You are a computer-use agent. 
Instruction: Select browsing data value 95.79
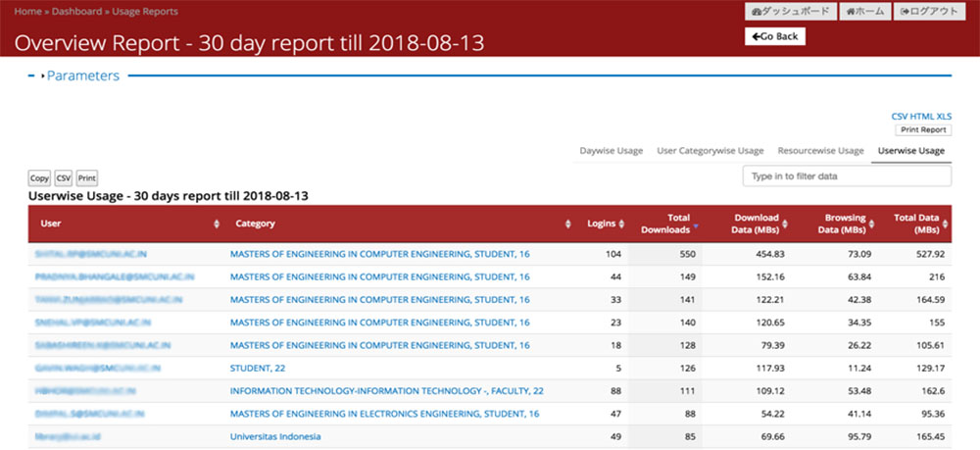point(857,436)
